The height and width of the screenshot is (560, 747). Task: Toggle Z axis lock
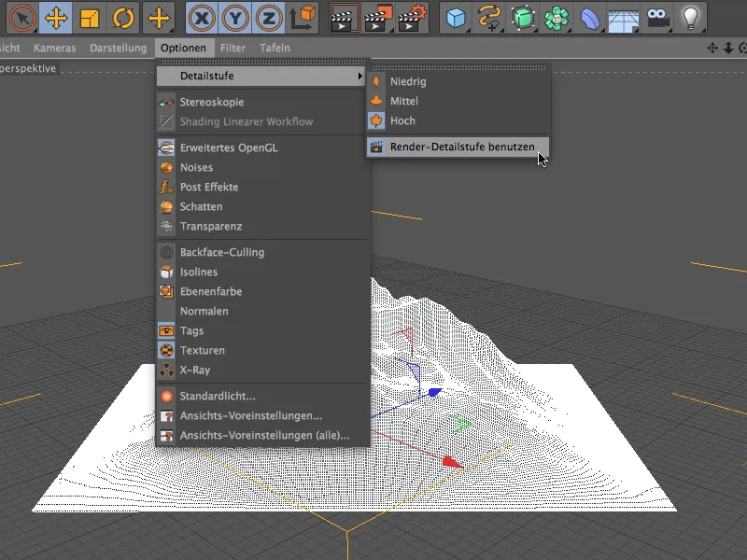[269, 18]
